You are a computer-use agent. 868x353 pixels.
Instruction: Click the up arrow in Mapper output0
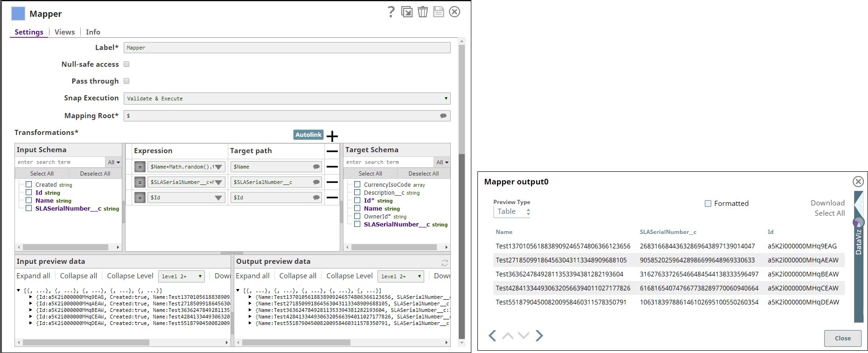click(508, 335)
